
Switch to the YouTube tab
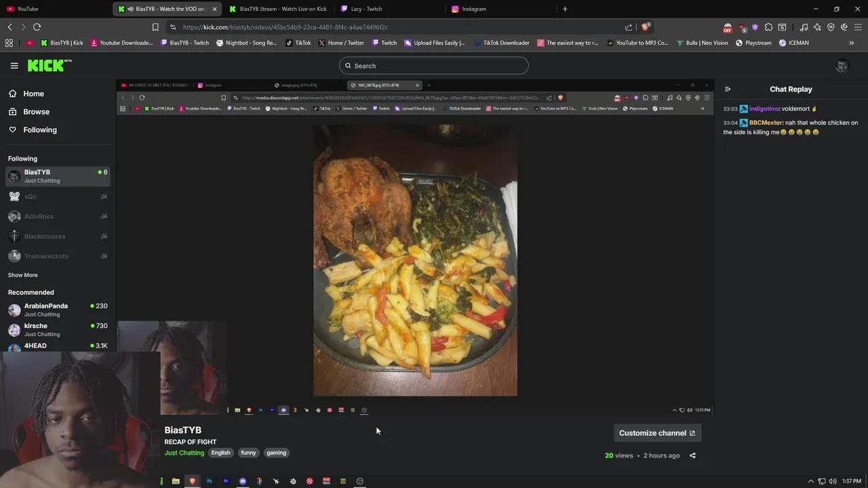point(54,9)
